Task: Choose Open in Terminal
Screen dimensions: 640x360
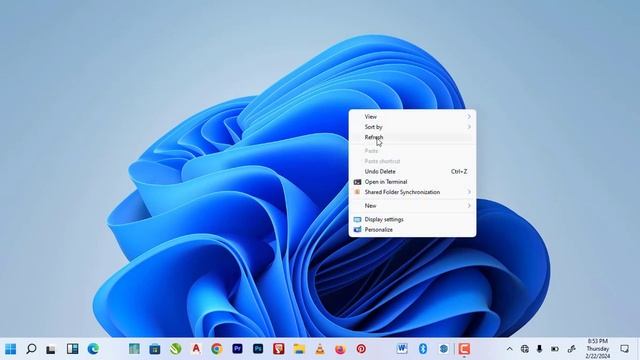Action: 412,182
